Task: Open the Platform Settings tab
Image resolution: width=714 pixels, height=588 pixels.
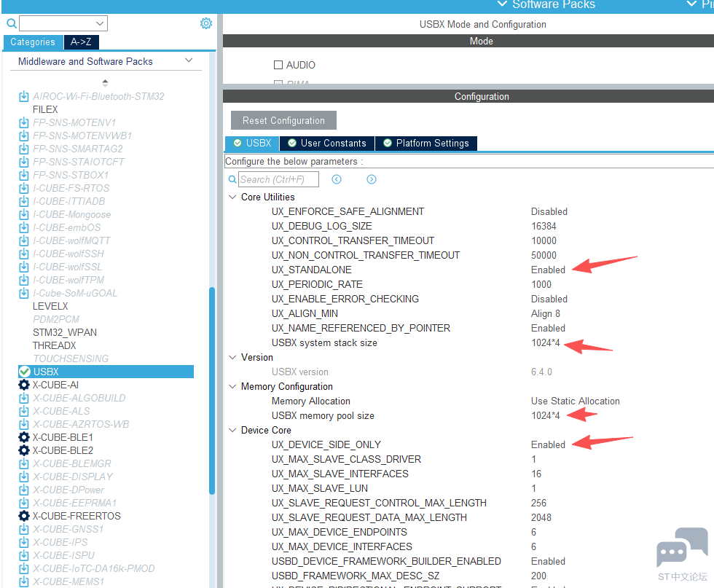Action: tap(425, 143)
